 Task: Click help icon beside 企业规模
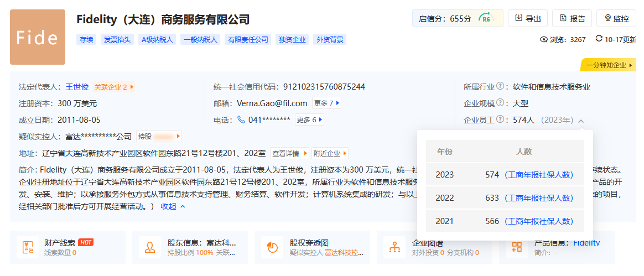(x=500, y=103)
